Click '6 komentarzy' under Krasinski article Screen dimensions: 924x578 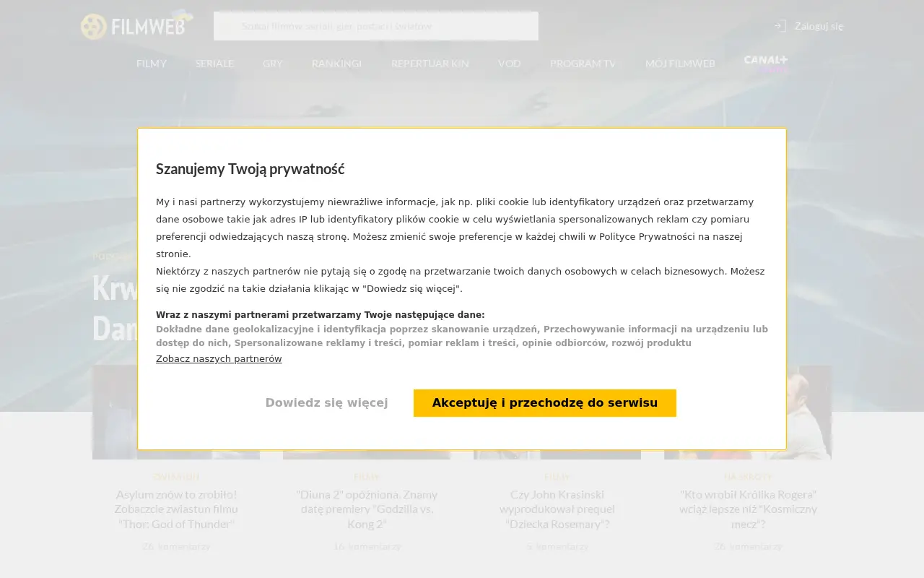[x=557, y=547]
